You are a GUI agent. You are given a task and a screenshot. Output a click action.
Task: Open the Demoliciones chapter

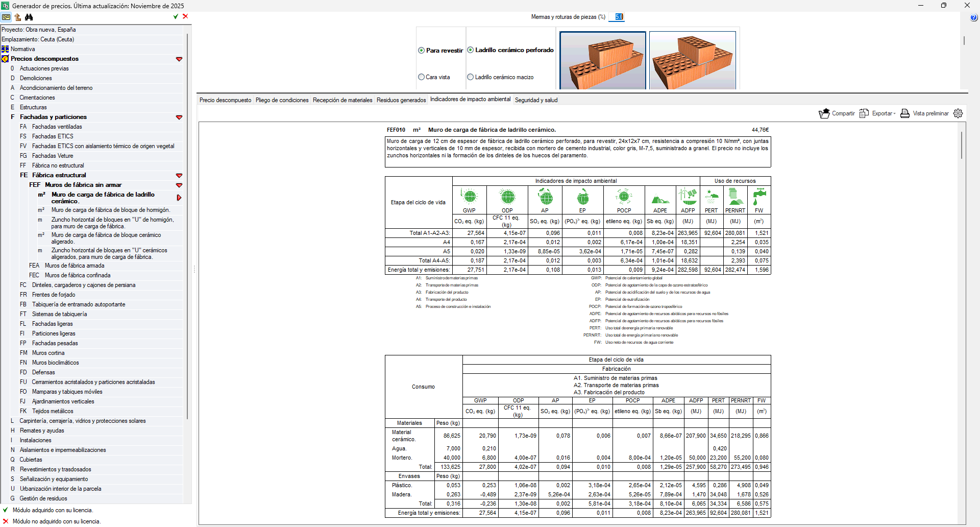tap(36, 78)
